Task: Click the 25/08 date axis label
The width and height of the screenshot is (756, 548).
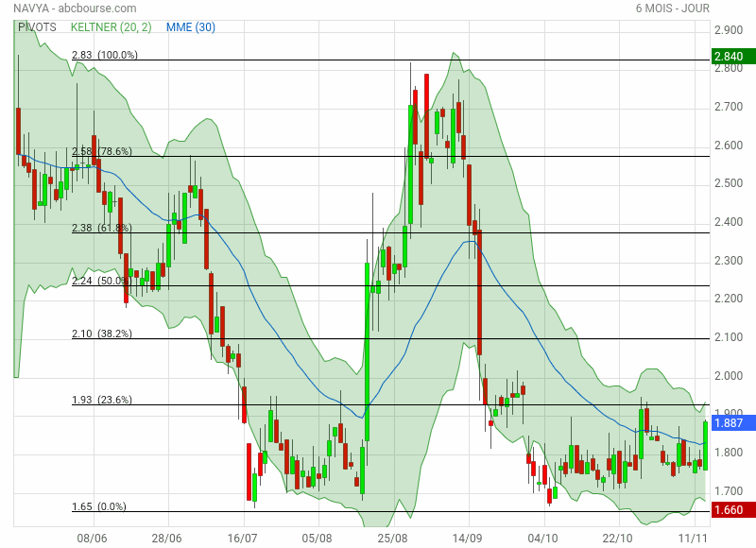Action: pyautogui.click(x=392, y=538)
